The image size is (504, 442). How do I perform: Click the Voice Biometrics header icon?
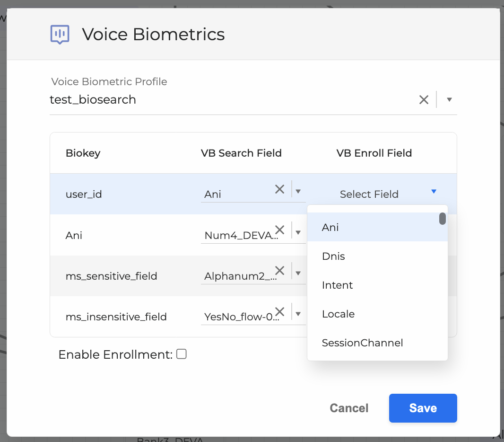point(60,34)
